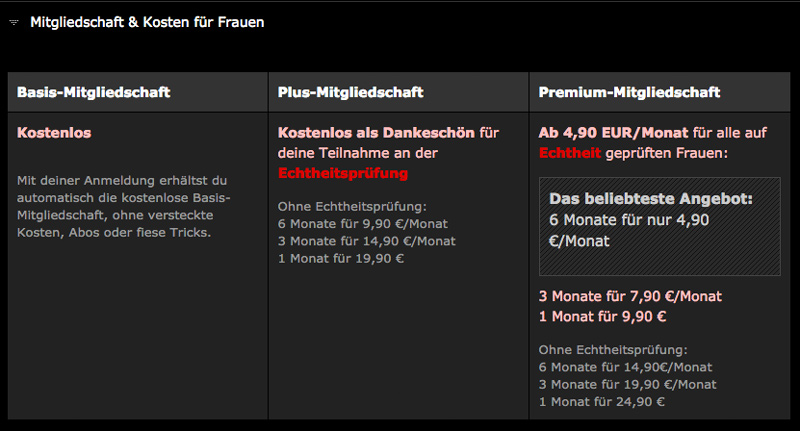This screenshot has width=800, height=431.
Task: Choose the "Das beliebteste Angebot" offer box
Action: (x=659, y=226)
